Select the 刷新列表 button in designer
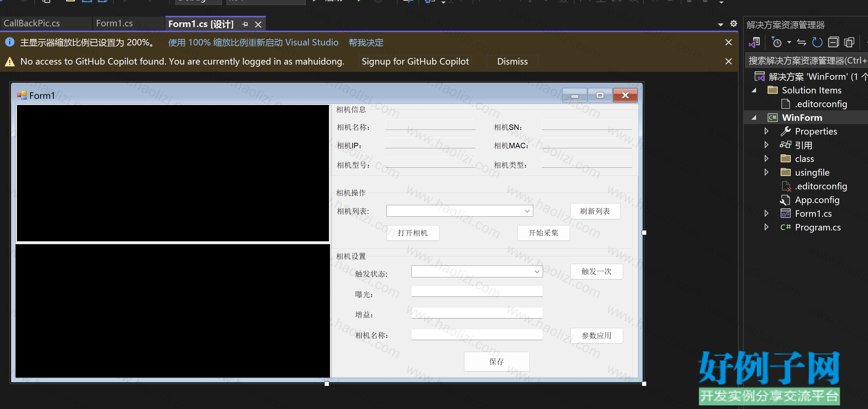This screenshot has width=868, height=409. coord(595,211)
